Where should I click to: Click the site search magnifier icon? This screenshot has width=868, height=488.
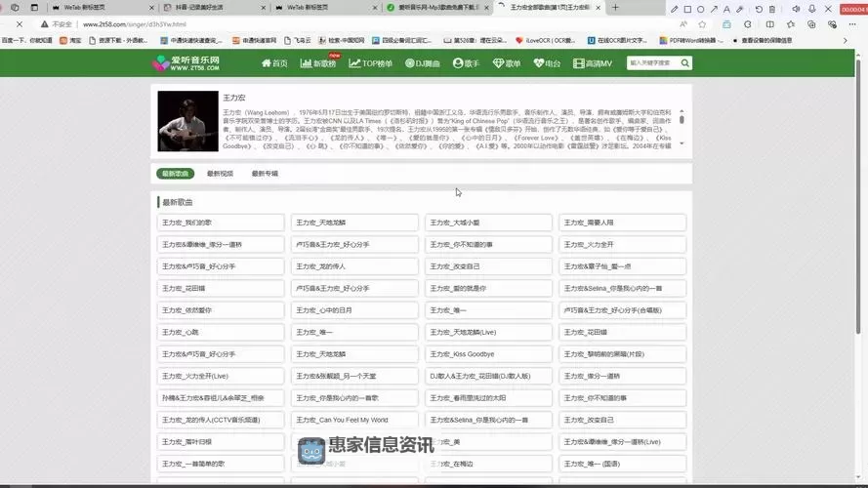685,63
